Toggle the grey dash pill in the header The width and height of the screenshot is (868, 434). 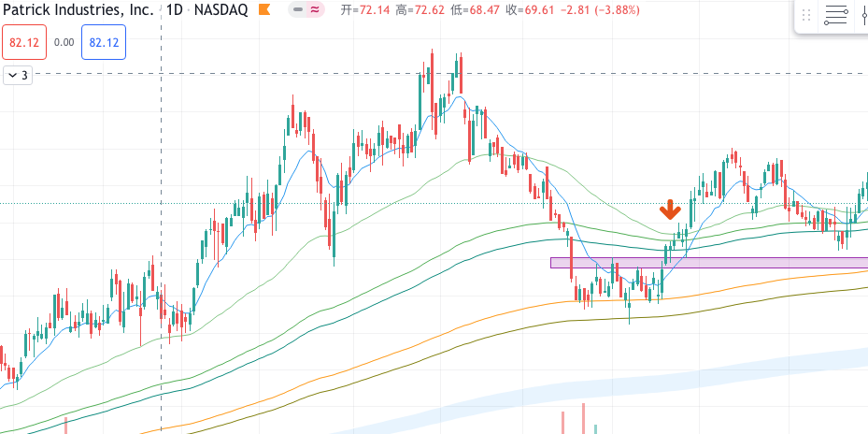coord(298,10)
